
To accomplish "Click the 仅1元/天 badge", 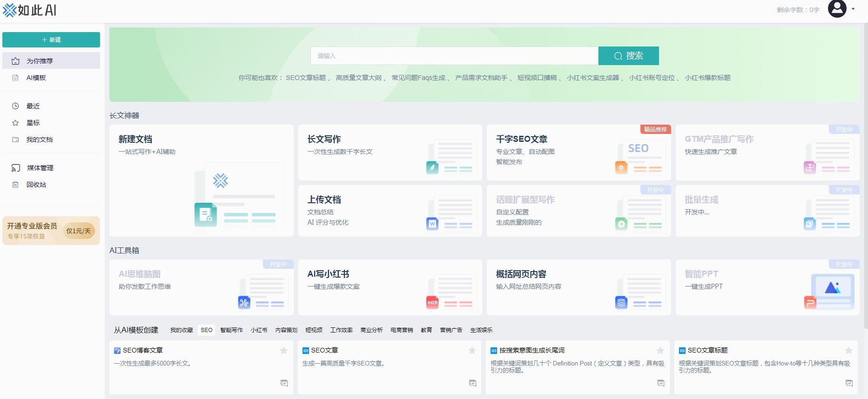I will (x=79, y=231).
